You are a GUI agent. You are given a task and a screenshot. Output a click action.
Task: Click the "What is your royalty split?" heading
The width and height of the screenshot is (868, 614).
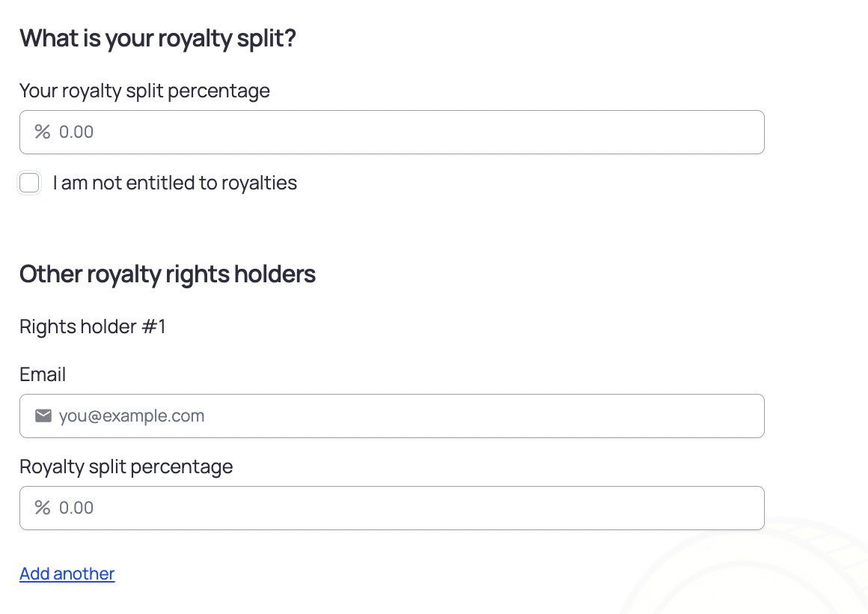pyautogui.click(x=158, y=38)
